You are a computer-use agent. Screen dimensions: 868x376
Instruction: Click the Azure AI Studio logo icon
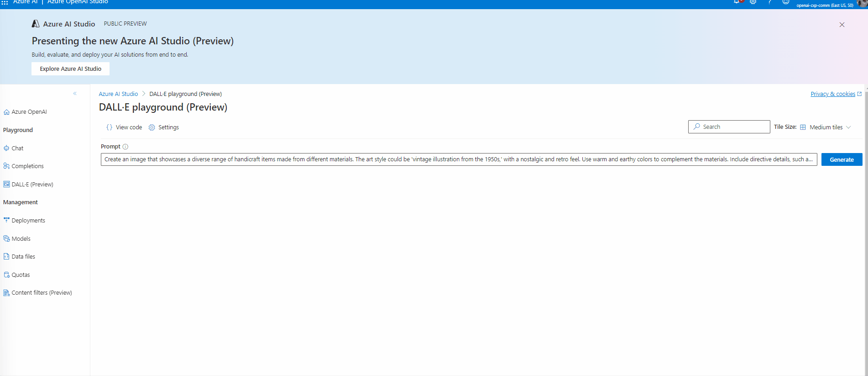click(36, 24)
